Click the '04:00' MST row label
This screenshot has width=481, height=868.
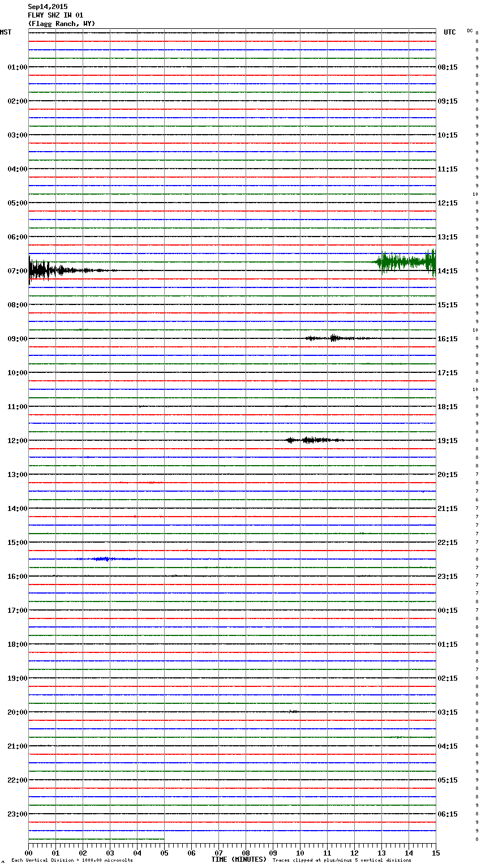[18, 169]
